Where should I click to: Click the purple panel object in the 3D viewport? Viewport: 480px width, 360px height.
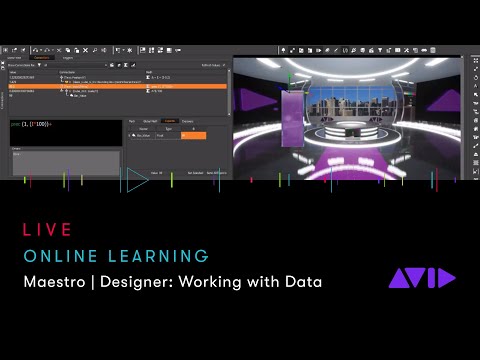[x=293, y=118]
